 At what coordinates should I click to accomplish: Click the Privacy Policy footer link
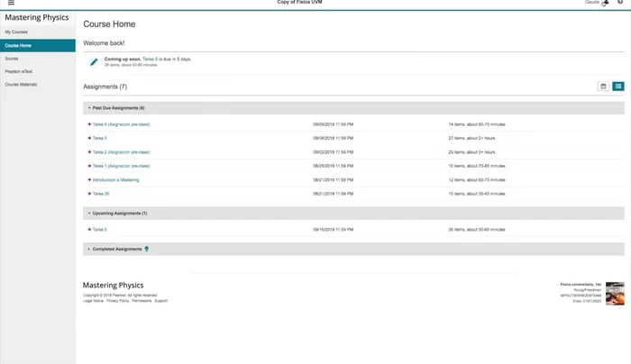click(118, 301)
